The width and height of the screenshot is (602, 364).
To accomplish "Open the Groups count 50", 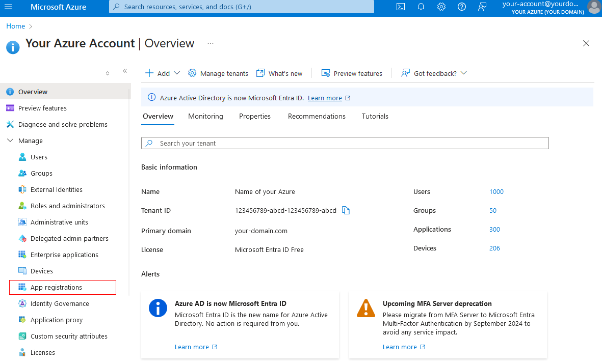I will coord(493,211).
